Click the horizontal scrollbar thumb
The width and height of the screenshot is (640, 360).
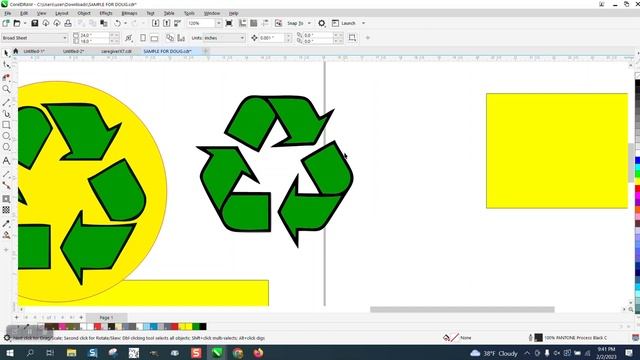tap(462, 309)
